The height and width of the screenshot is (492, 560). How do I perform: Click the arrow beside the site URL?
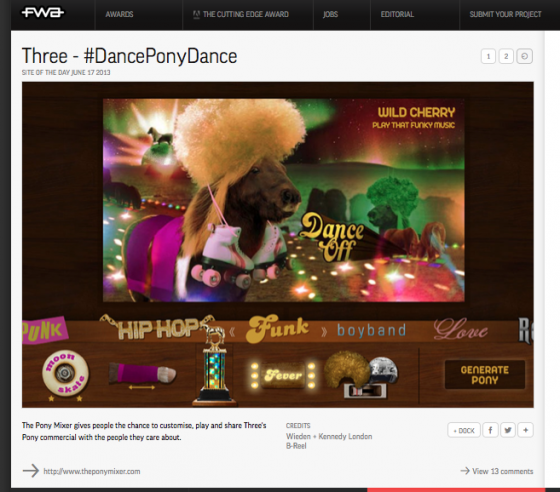click(31, 471)
